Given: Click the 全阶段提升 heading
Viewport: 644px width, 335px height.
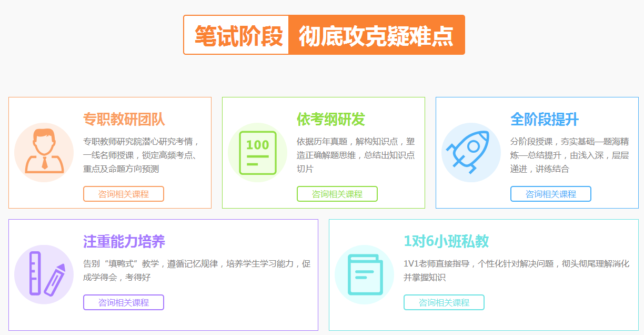Looking at the screenshot, I should click(545, 119).
